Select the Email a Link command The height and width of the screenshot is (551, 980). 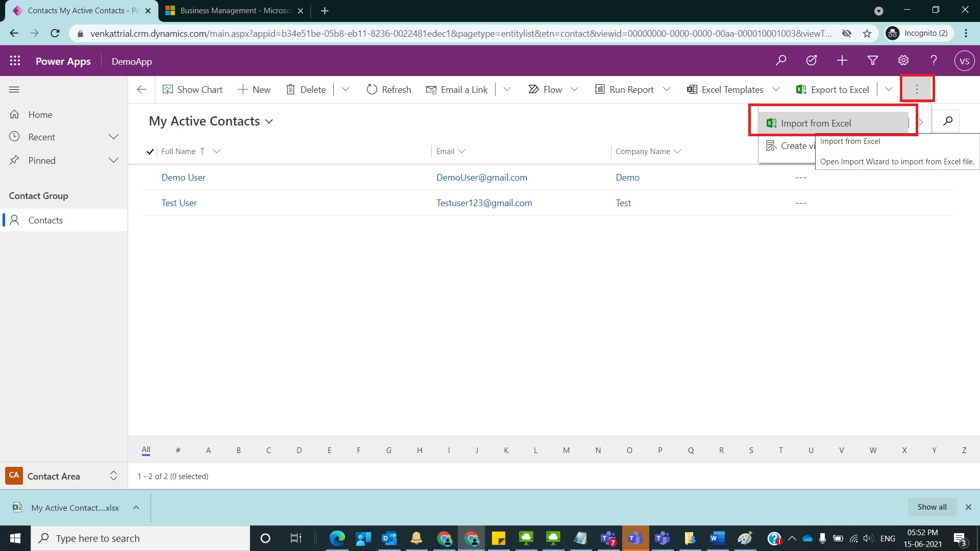pyautogui.click(x=457, y=89)
